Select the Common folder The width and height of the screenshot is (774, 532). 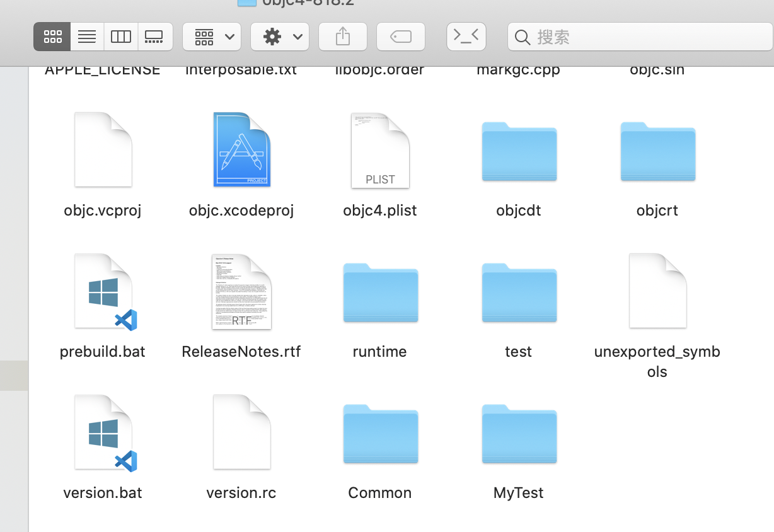point(380,434)
